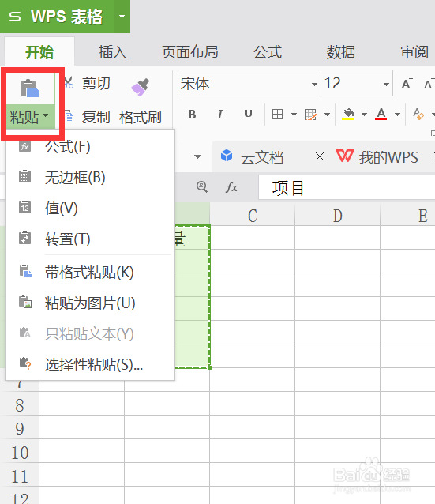Viewport: 435px width, 504px height.
Task: Switch to the 数据 tab
Action: pyautogui.click(x=341, y=52)
